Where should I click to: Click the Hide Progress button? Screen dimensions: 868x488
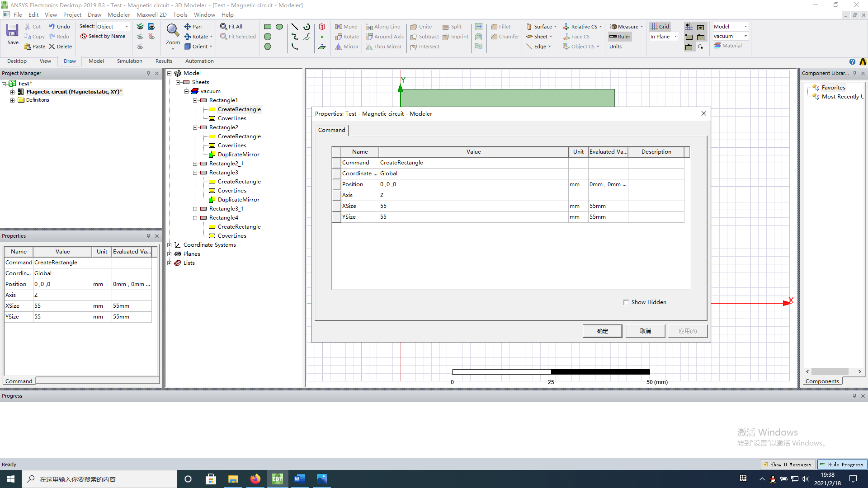click(842, 464)
